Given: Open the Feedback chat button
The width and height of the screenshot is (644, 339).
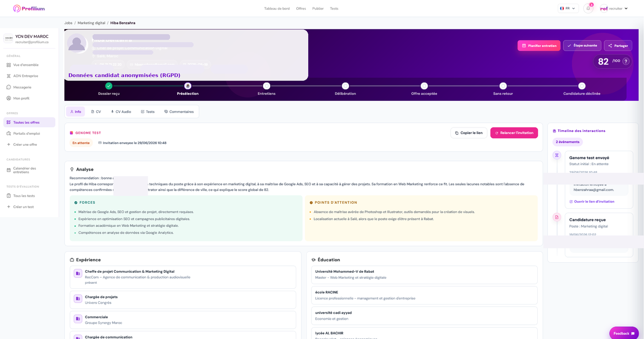Looking at the screenshot, I should [624, 333].
